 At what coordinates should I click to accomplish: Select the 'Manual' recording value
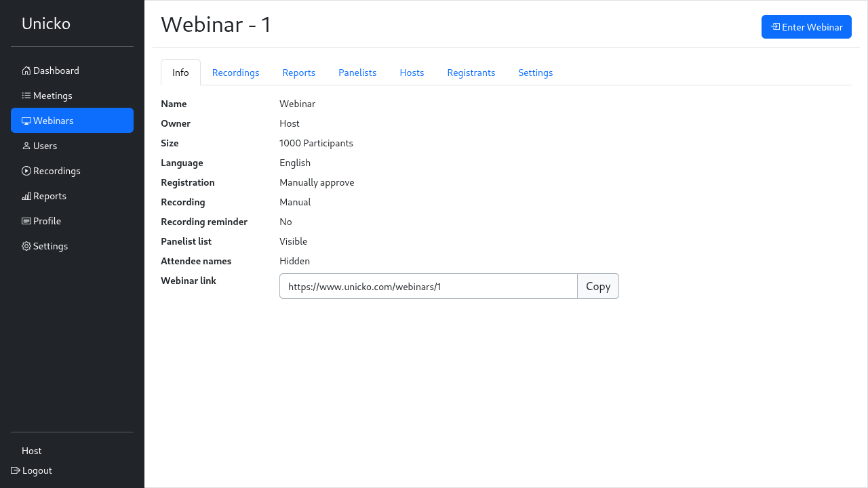pyautogui.click(x=295, y=202)
